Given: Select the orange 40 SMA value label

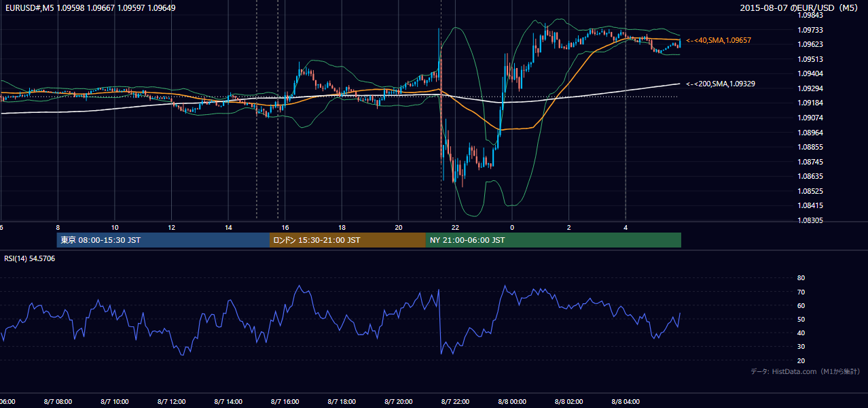Looking at the screenshot, I should tap(719, 41).
